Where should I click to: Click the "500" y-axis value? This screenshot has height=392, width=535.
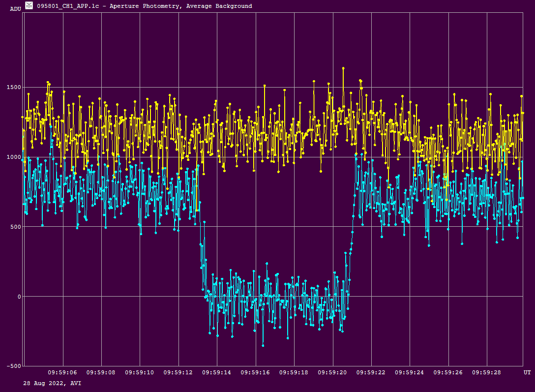16,227
